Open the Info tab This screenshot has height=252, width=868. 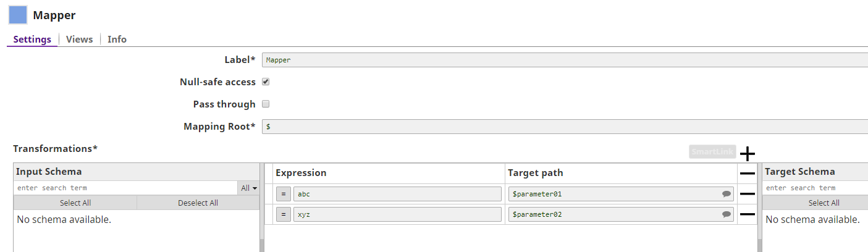click(x=117, y=40)
